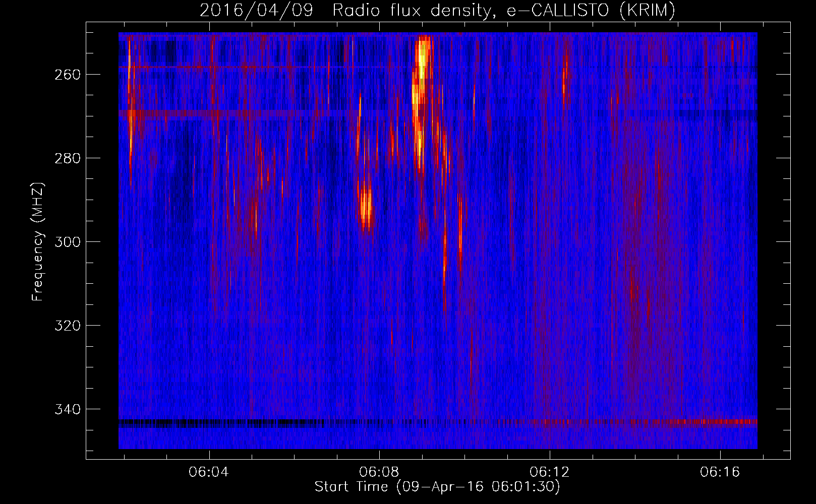Click the 'Start Time (09-Apr-16 06:01:30)' label
The image size is (816, 504).
437,487
